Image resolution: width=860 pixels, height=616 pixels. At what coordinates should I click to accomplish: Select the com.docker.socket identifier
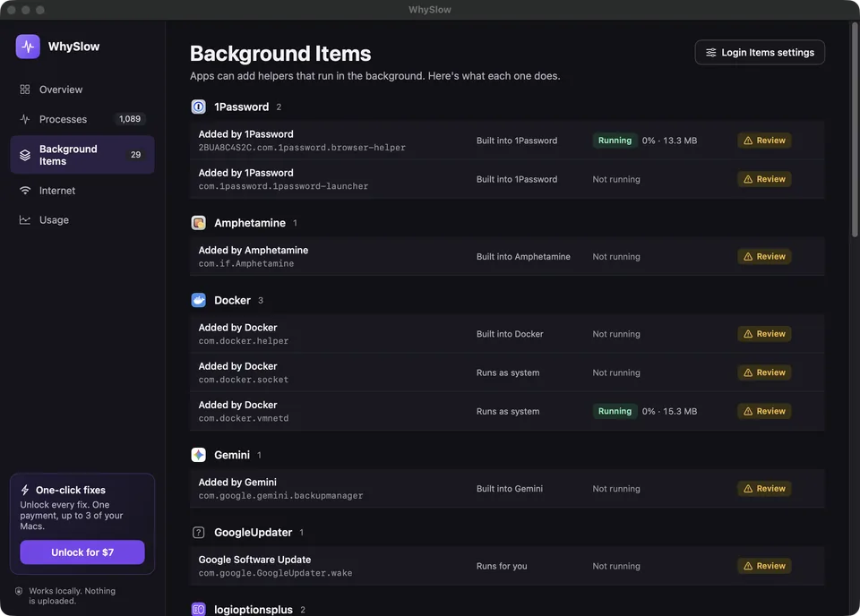pos(244,380)
